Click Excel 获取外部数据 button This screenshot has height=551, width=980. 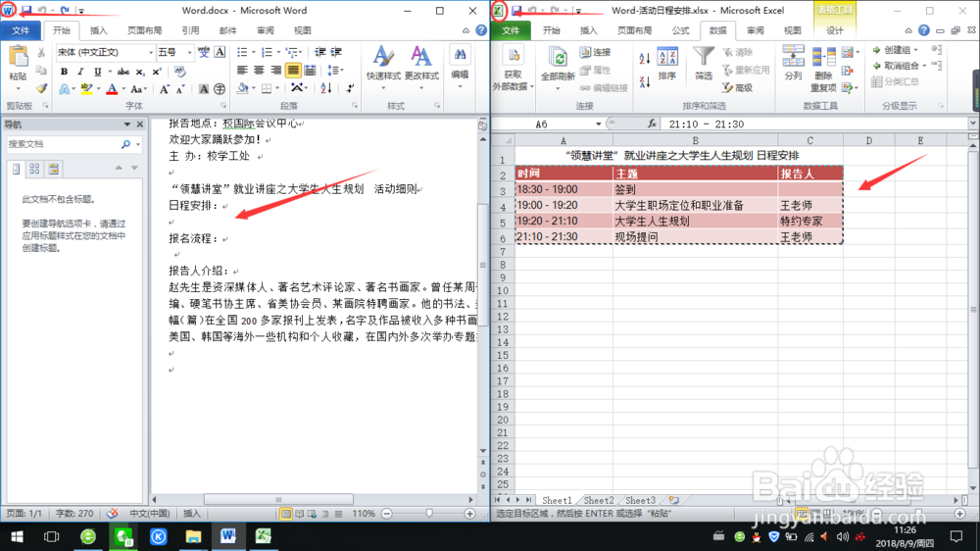pos(513,69)
